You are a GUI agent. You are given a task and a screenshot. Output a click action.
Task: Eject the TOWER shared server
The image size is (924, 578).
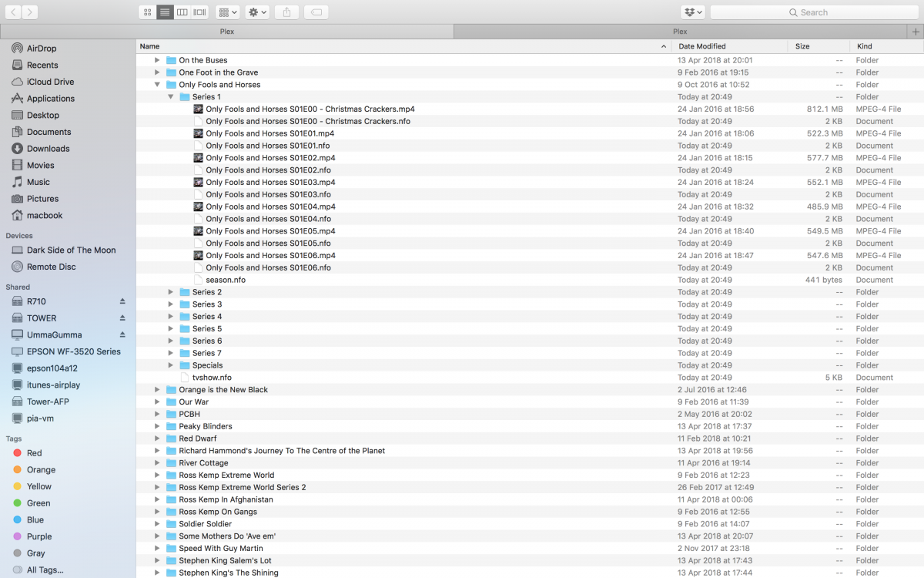click(x=122, y=318)
